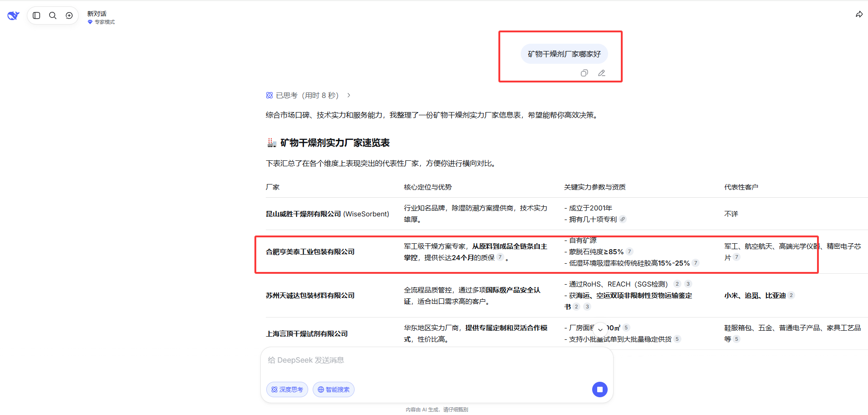This screenshot has height=415, width=868.
Task: Click the 自有矿源 text
Action: 583,240
